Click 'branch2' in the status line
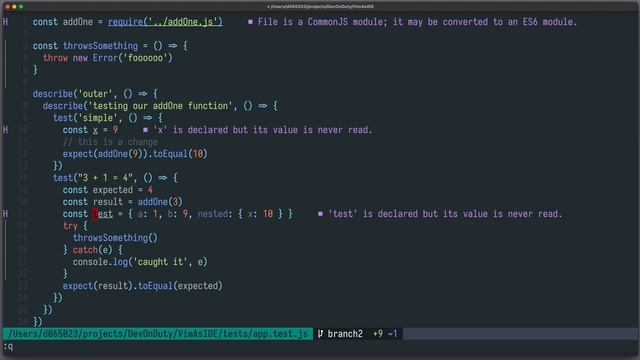The height and width of the screenshot is (360, 640). coord(345,334)
